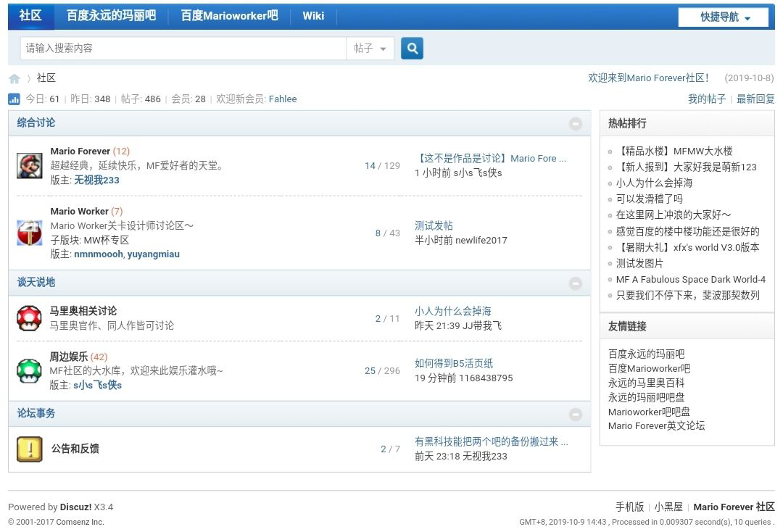The width and height of the screenshot is (783, 532).
Task: Open the 小黑屋 footer link
Action: tap(668, 507)
